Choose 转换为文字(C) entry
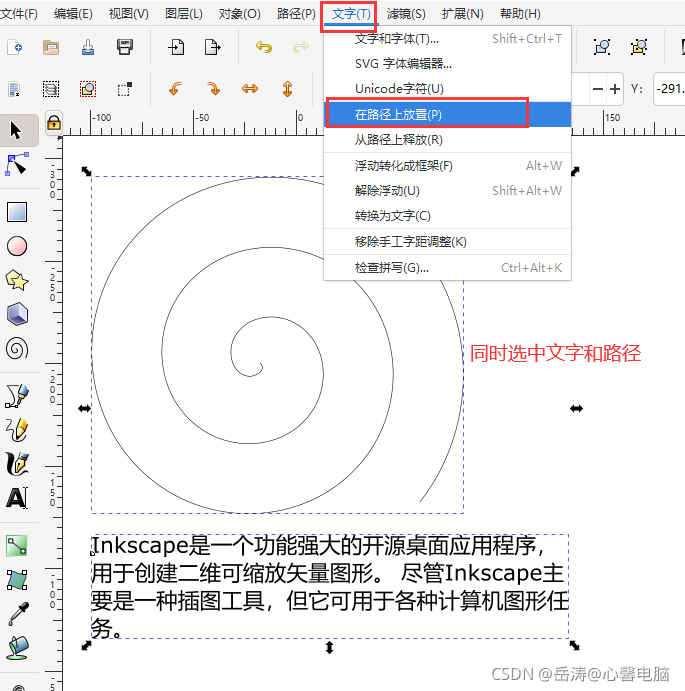685x691 pixels. pyautogui.click(x=447, y=216)
